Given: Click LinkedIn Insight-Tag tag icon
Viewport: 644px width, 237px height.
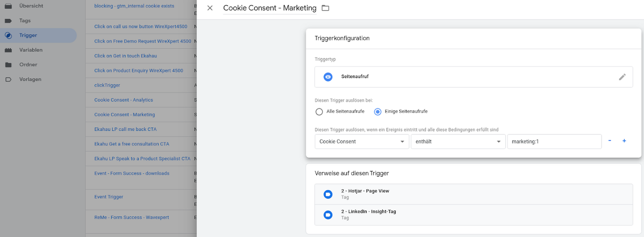Looking at the screenshot, I should coord(328,215).
